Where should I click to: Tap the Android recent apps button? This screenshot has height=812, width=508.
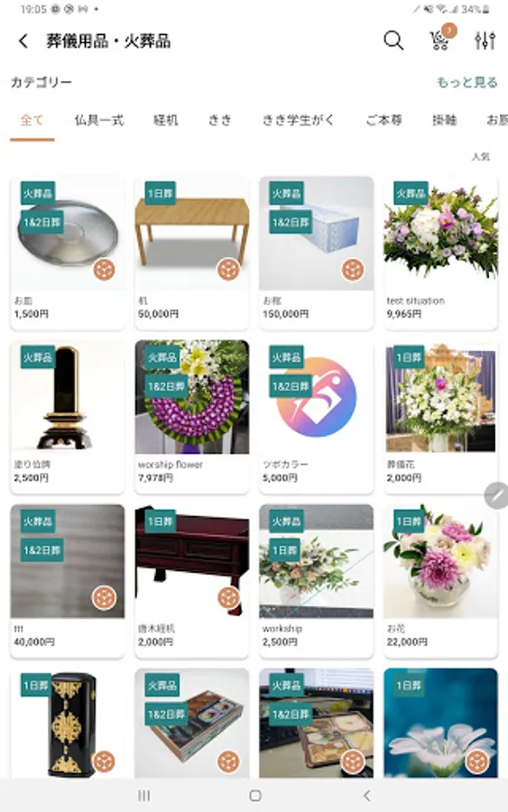point(144,796)
